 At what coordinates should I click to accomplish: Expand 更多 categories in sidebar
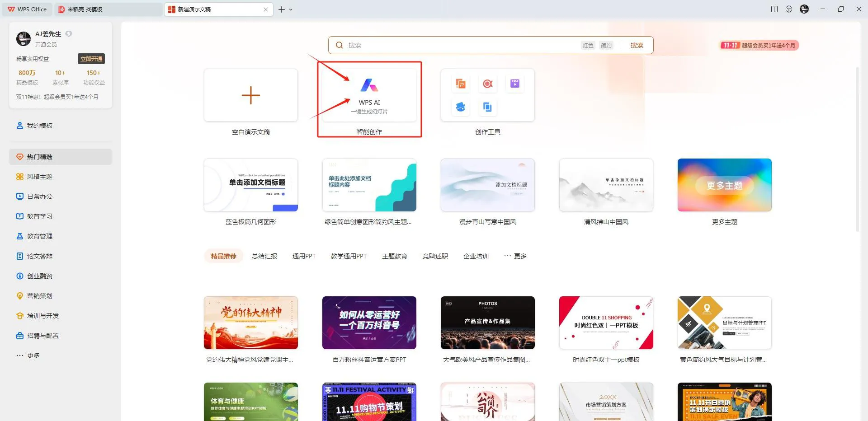tap(61, 356)
